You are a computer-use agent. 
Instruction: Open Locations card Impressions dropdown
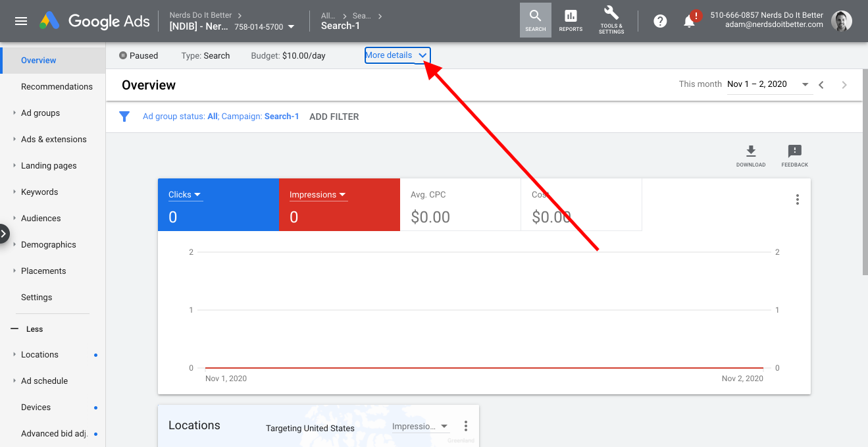coord(420,427)
